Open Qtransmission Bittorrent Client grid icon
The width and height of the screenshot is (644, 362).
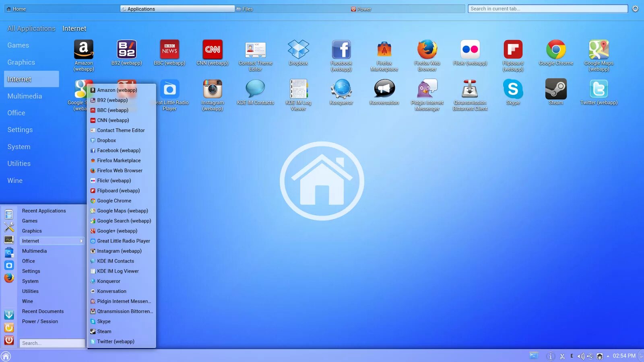point(470,89)
